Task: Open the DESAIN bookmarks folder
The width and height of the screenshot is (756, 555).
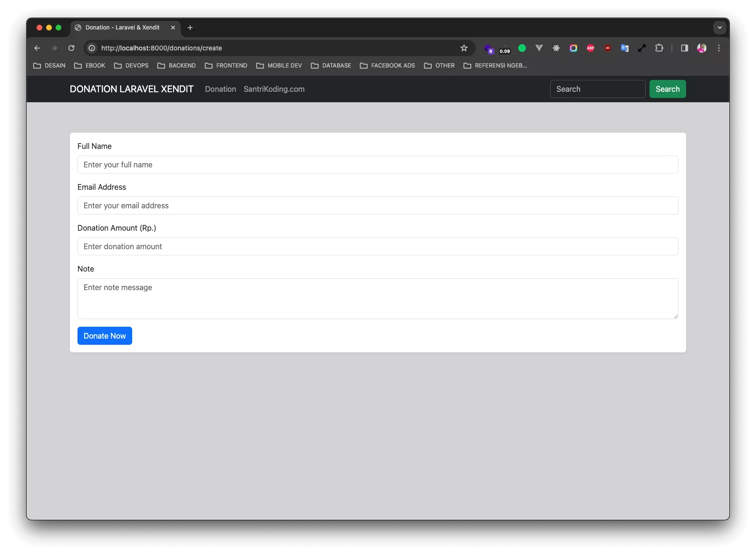Action: 49,66
